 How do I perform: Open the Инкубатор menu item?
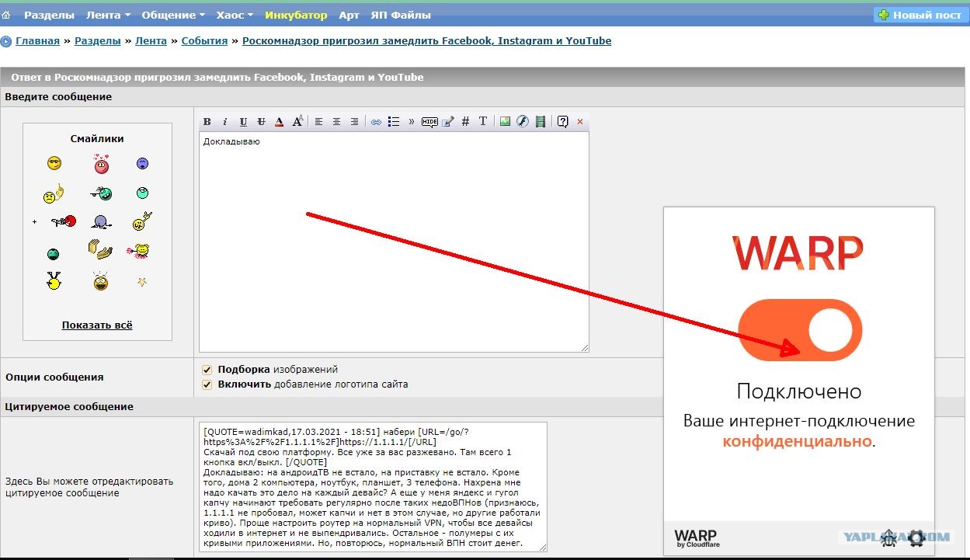point(295,15)
